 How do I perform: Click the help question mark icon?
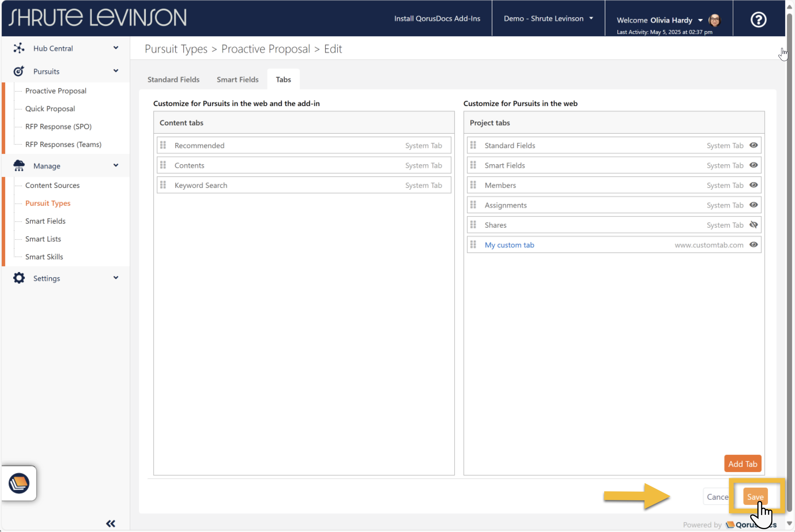click(x=758, y=20)
